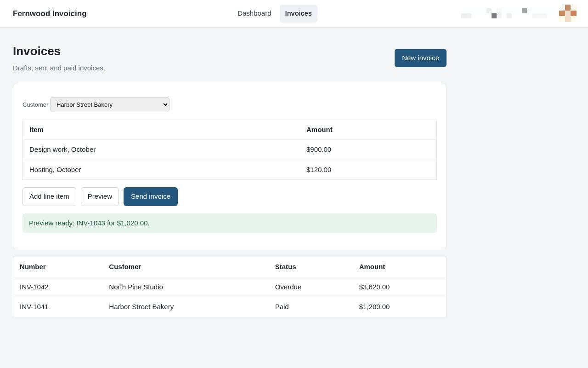
Task: Select the Invoices navigation tab
Action: coord(298,13)
